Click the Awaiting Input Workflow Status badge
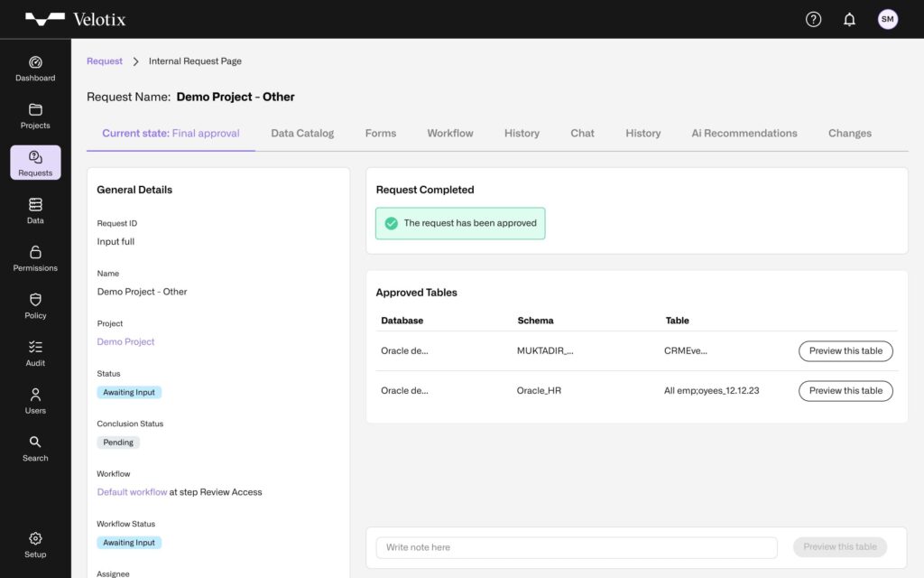Image resolution: width=924 pixels, height=578 pixels. click(x=129, y=543)
